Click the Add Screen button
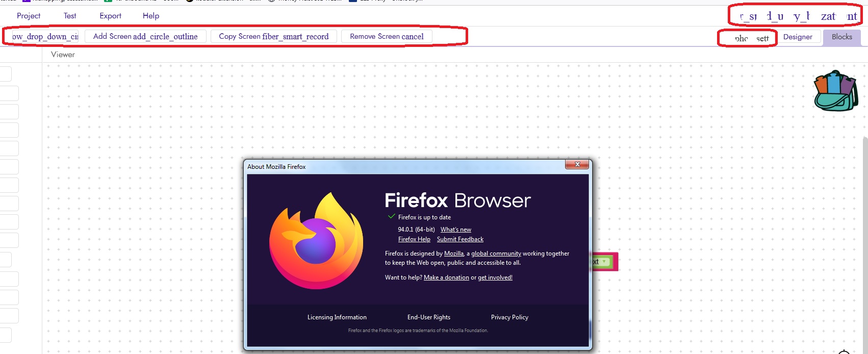 (x=145, y=36)
